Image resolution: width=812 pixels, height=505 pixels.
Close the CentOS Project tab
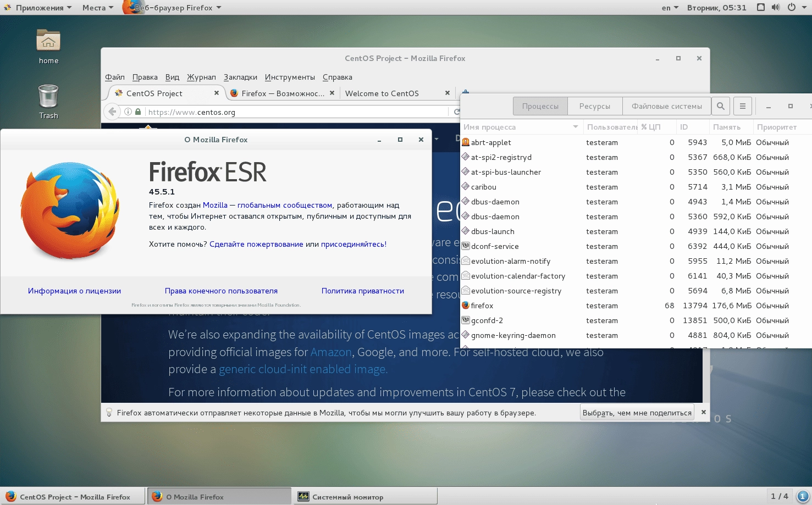click(217, 93)
